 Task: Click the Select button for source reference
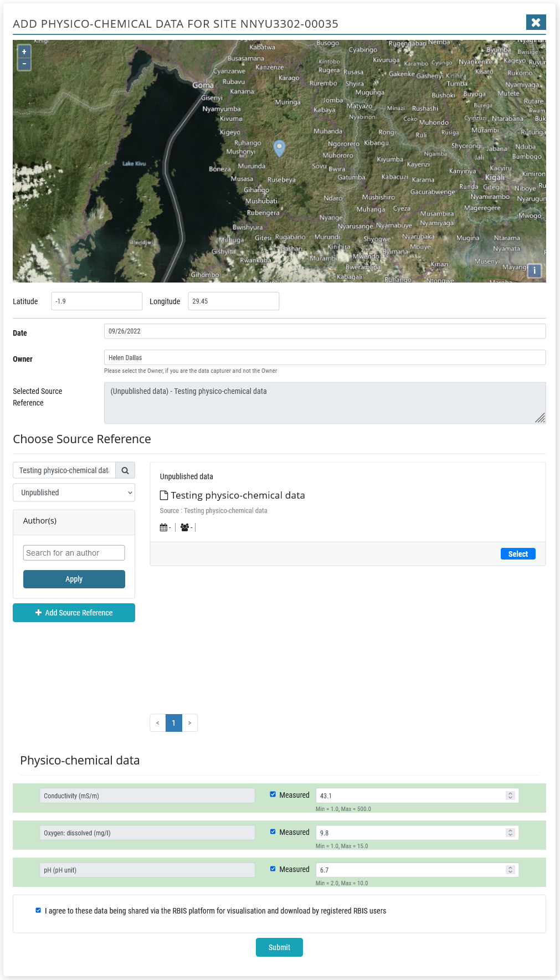[x=518, y=554]
